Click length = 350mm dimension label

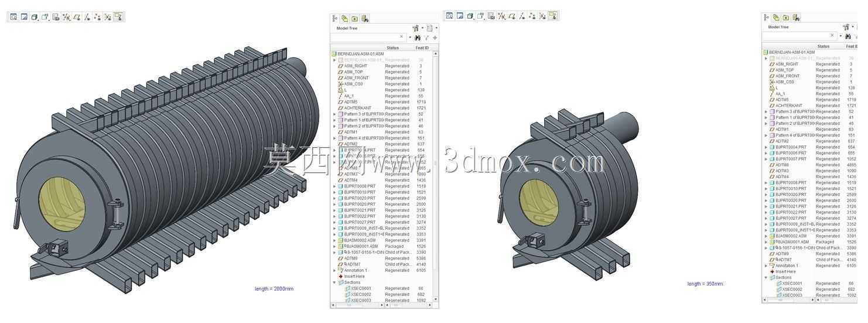pos(705,284)
